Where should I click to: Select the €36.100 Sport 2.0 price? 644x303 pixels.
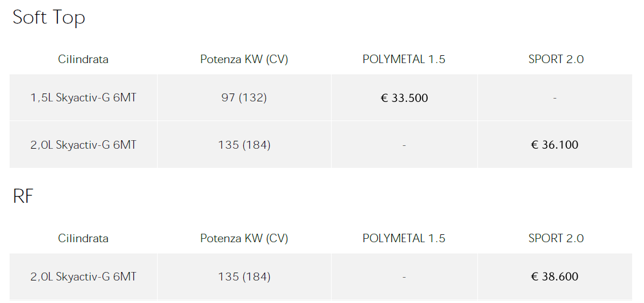coord(554,145)
